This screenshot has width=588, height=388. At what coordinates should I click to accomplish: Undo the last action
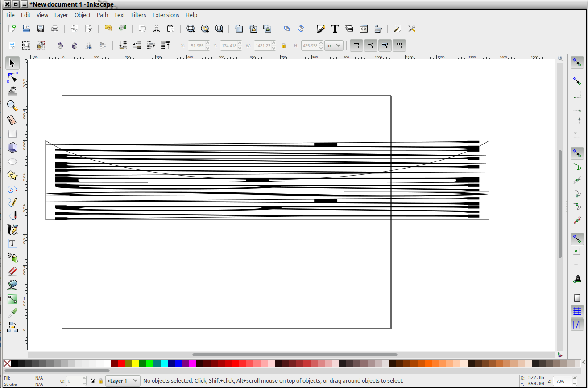[x=108, y=29]
